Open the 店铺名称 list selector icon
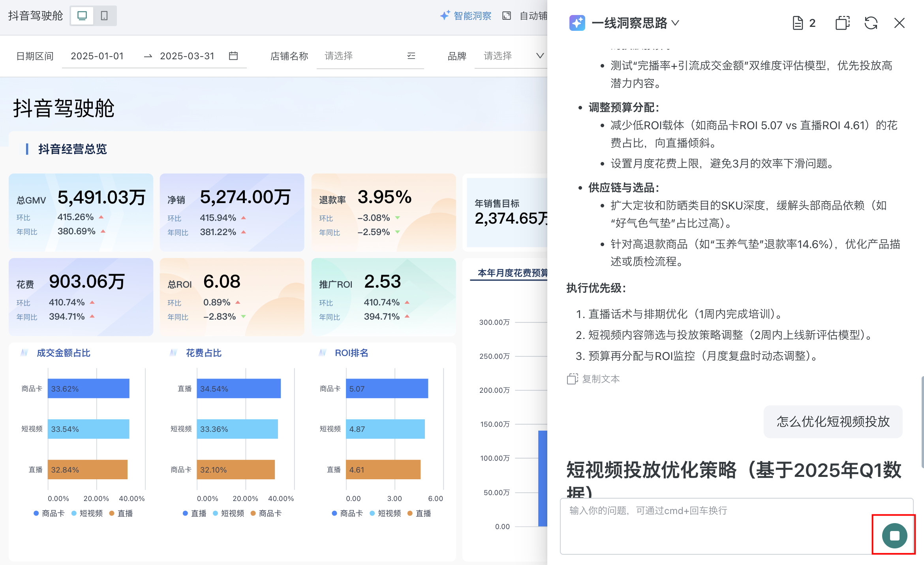The width and height of the screenshot is (924, 565). point(411,56)
